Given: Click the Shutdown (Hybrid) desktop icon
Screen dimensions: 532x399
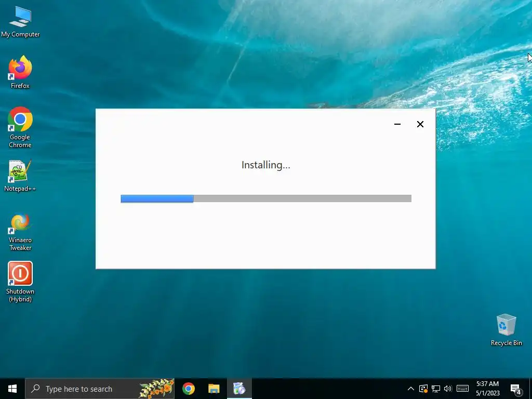Looking at the screenshot, I should [20, 282].
